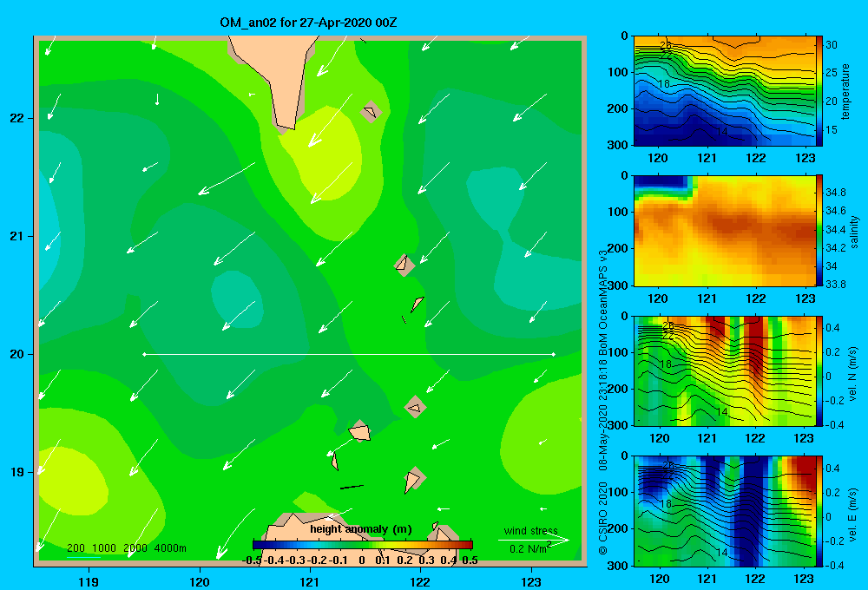This screenshot has height=590, width=868.
Task: Click the island near 121.85E 20.75N
Action: click(404, 265)
